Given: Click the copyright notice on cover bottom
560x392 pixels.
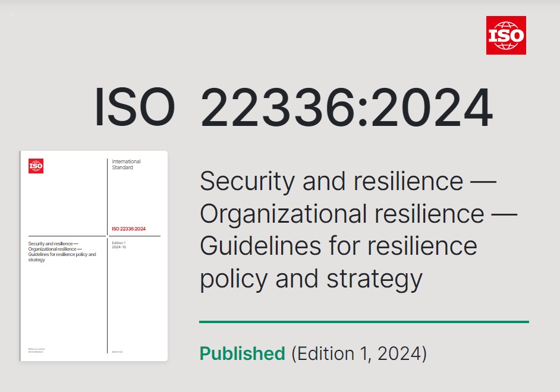Looking at the screenshot, I should 117,352.
